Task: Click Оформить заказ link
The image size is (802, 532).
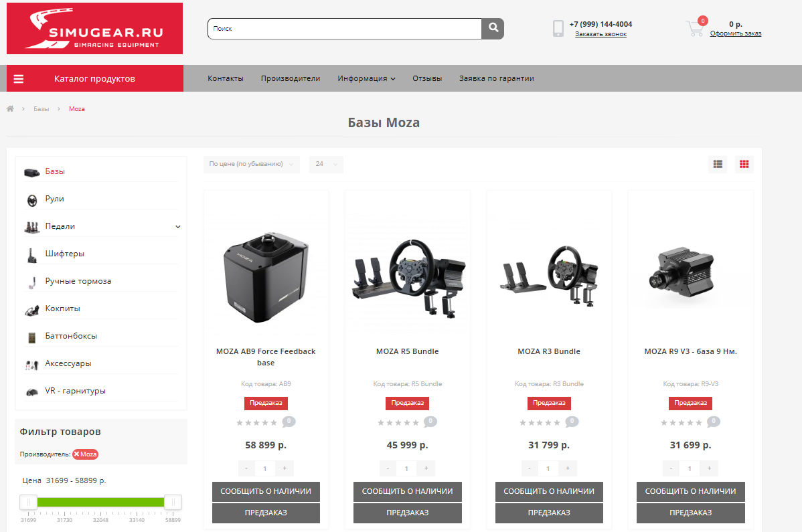Action: click(x=736, y=33)
